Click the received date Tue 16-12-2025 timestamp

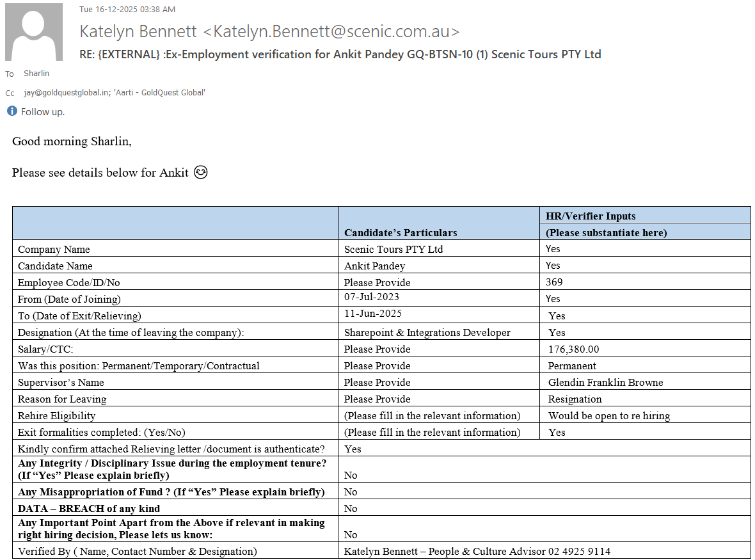[x=127, y=10]
